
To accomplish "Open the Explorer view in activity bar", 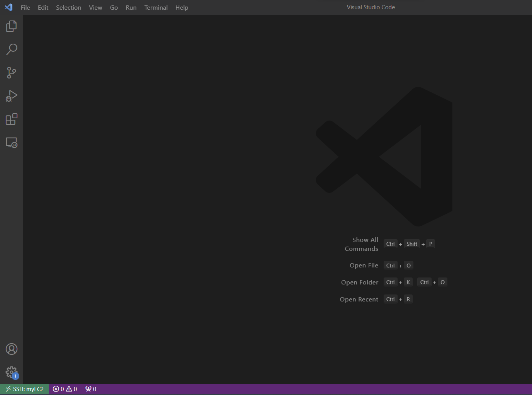I will 12,26.
